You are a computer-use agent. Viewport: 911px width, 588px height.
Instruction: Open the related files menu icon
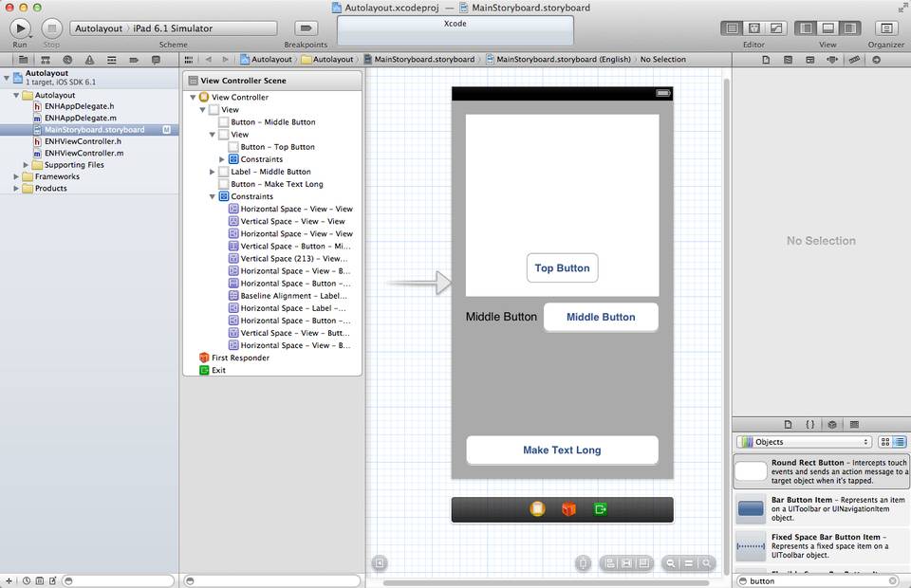(x=188, y=59)
